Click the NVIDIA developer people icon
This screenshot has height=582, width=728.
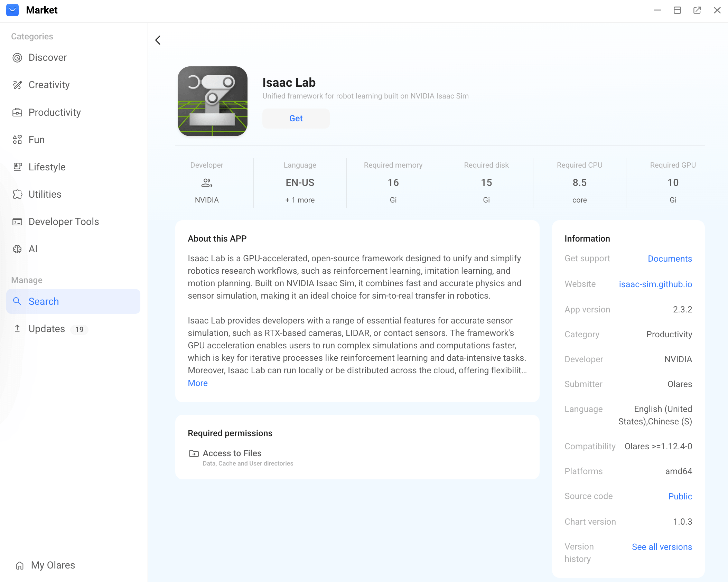(x=207, y=182)
